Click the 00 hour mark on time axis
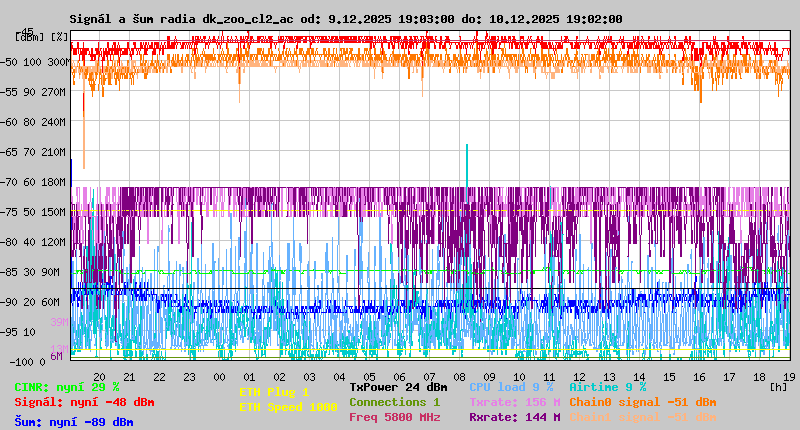Image resolution: width=800 pixels, height=430 pixels. [x=219, y=376]
